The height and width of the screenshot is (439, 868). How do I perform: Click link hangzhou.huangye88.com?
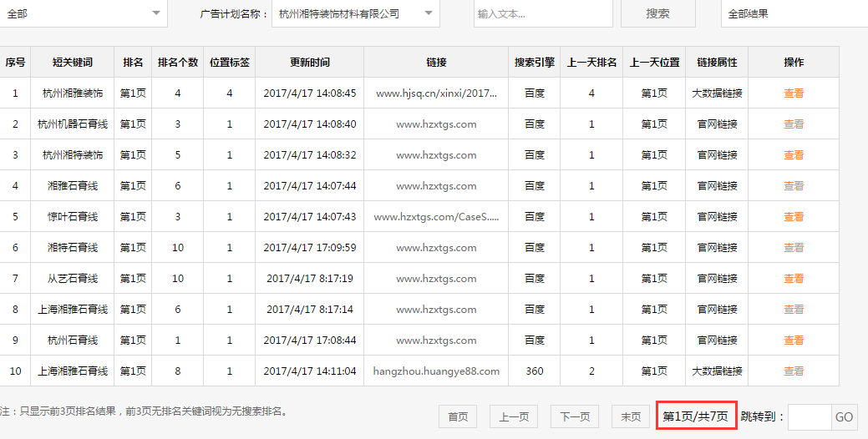pyautogui.click(x=436, y=371)
